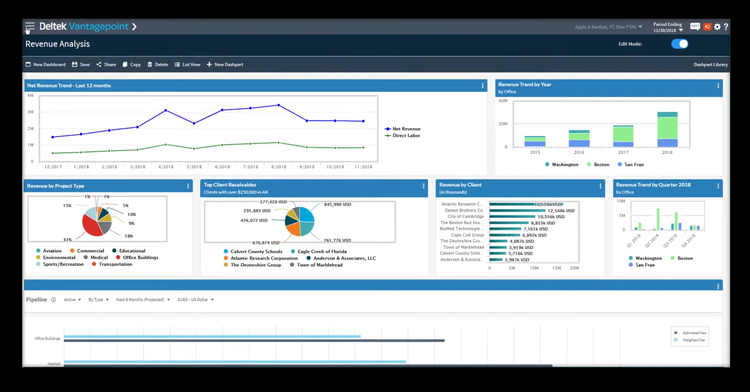The height and width of the screenshot is (392, 750).
Task: Click the chevron next to Vantagepoint logo
Action: 134,26
